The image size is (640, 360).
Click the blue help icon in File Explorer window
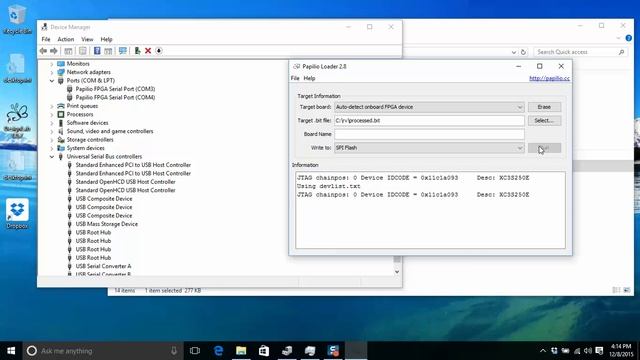[629, 38]
